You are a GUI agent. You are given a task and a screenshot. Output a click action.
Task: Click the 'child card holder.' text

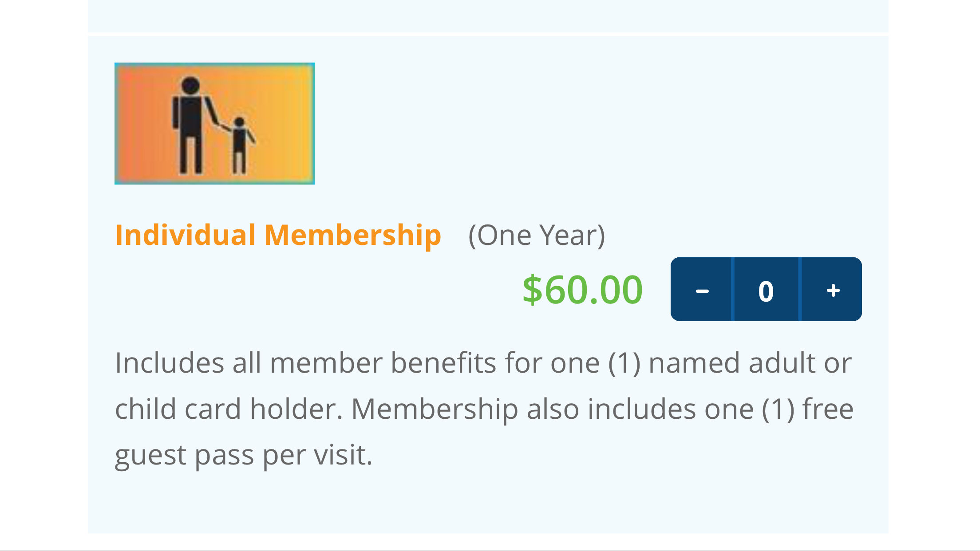[x=229, y=409]
